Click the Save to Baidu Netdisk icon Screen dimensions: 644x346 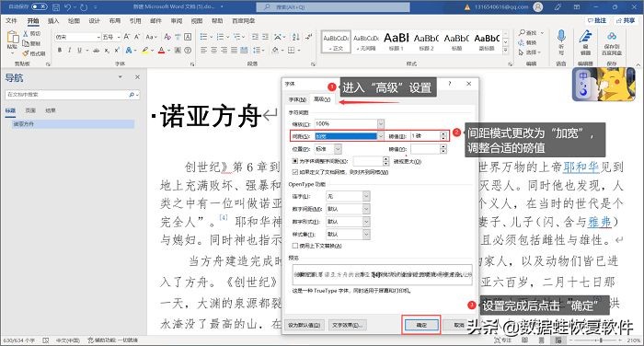pyautogui.click(x=612, y=36)
